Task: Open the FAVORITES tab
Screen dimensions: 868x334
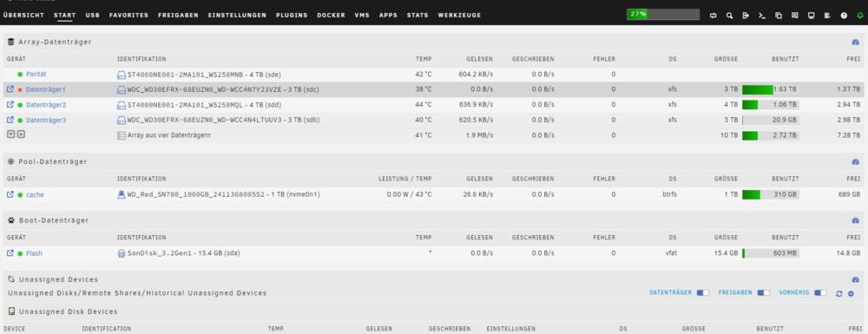Action: tap(128, 16)
